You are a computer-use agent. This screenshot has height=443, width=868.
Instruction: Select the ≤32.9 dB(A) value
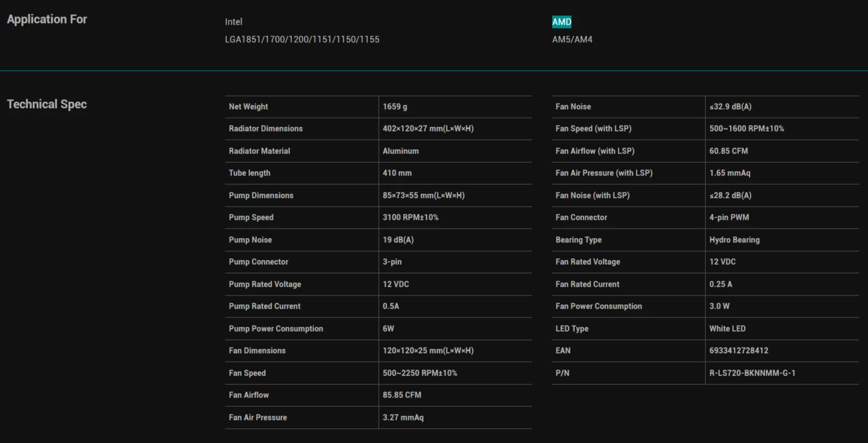pyautogui.click(x=730, y=107)
